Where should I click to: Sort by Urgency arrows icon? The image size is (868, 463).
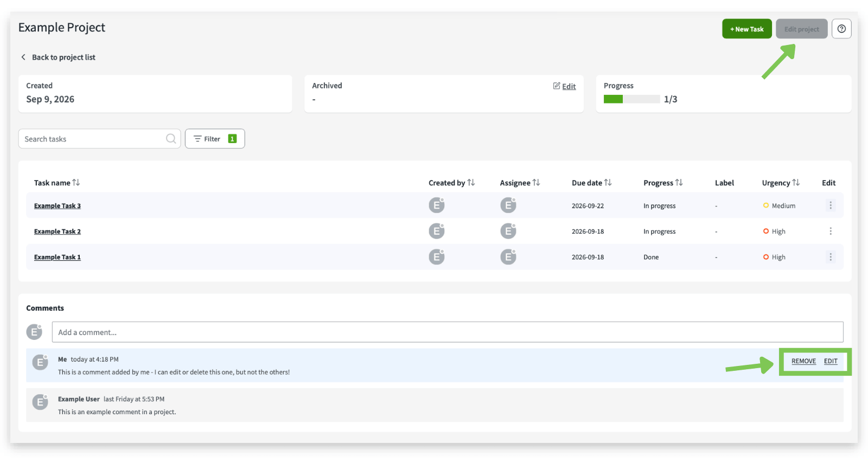(x=796, y=183)
